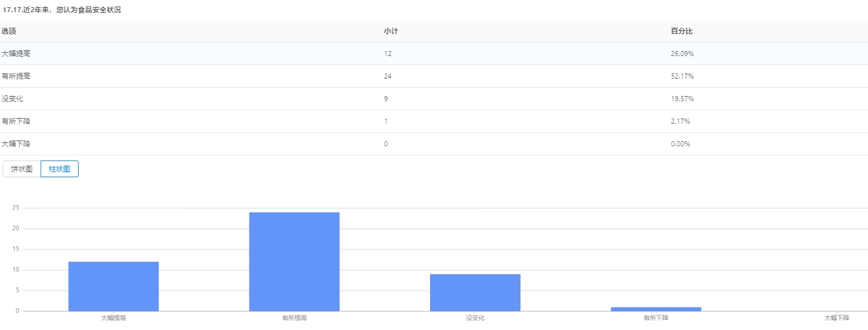Click the tallest bar in the chart

294,261
